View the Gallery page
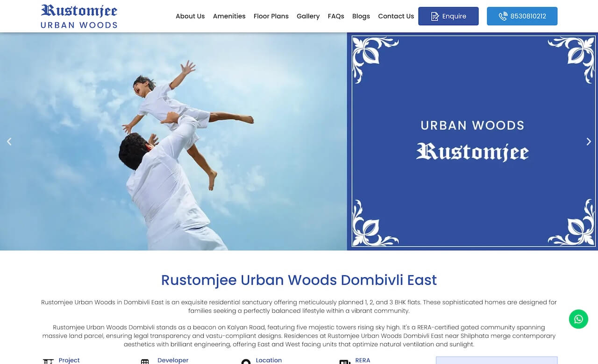 pyautogui.click(x=308, y=16)
